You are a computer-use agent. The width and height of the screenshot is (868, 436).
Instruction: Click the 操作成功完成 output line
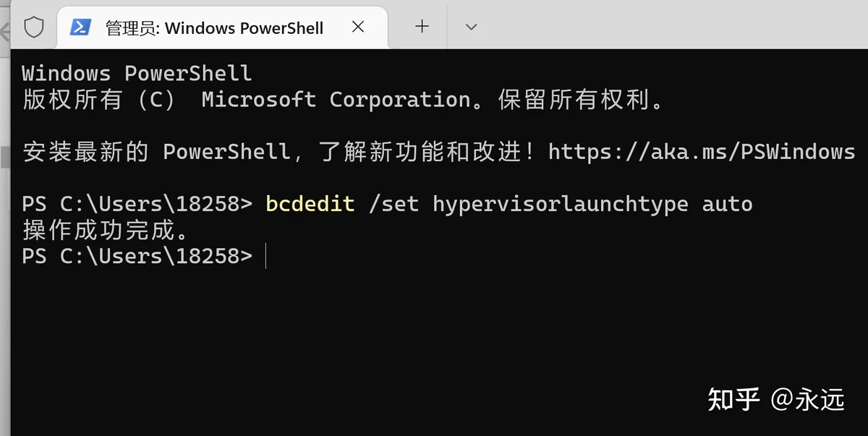tap(106, 231)
